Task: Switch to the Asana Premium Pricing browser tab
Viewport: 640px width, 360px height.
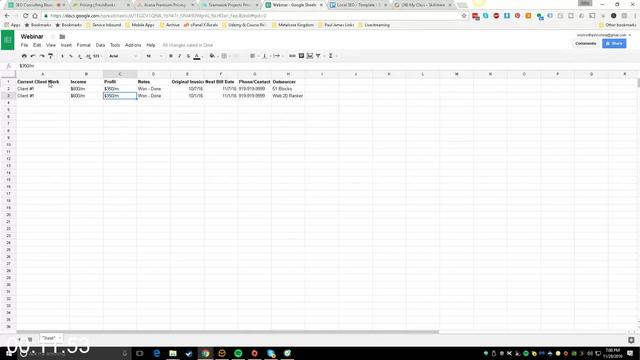Action: [x=165, y=5]
